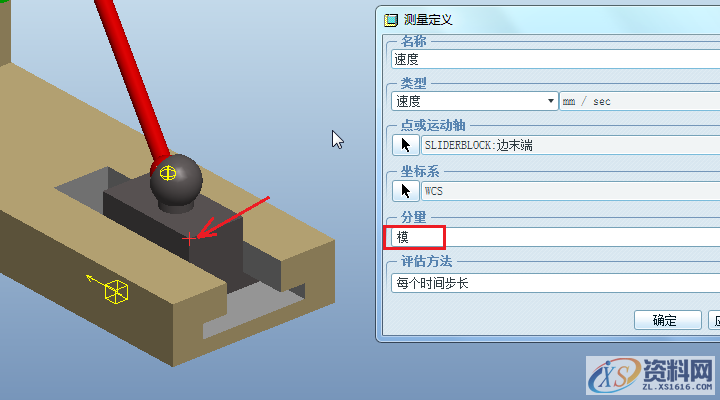Click the arrow selector for 坐标系
Image resolution: width=720 pixels, height=400 pixels.
[x=405, y=191]
